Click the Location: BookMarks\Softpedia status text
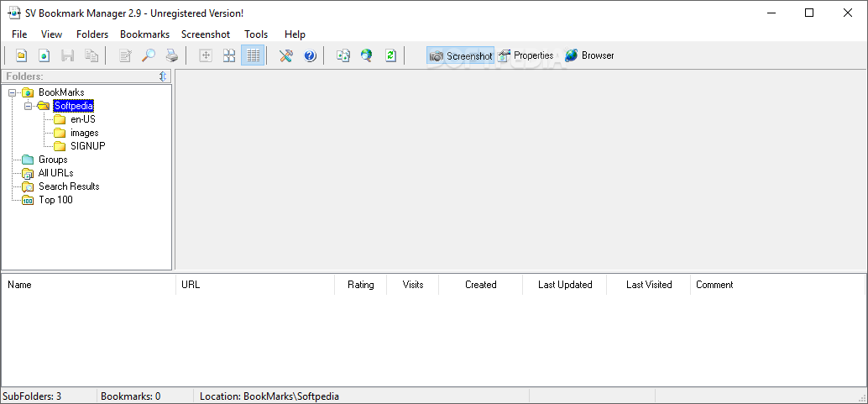Viewport: 868px width, 404px height. 269,396
